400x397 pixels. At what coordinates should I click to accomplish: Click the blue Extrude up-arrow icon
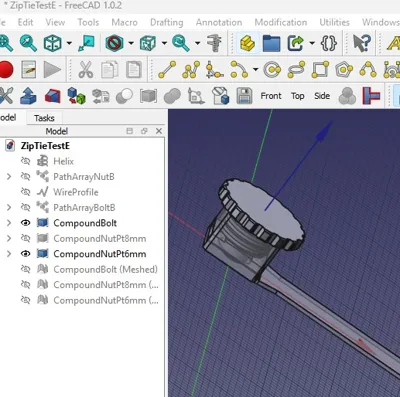click(28, 96)
